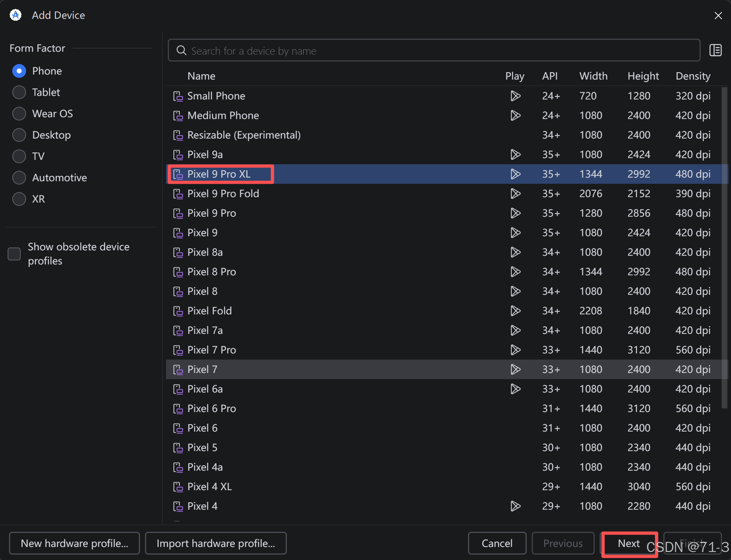Click the Play Store icon for Pixel 9a
Viewport: 731px width, 560px height.
(515, 155)
